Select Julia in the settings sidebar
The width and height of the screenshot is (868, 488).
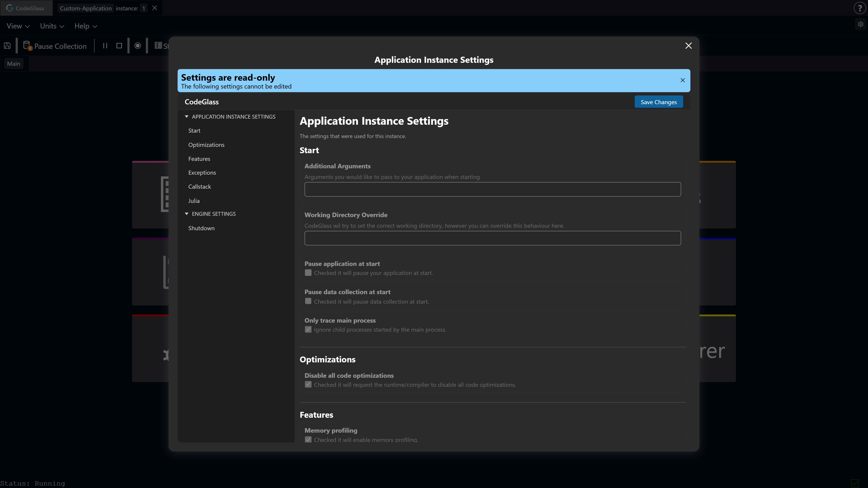[194, 200]
